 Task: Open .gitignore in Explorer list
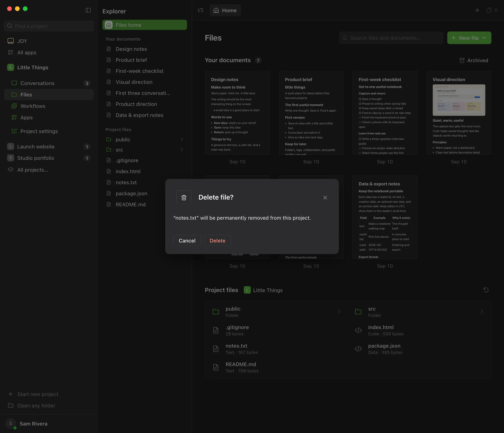tap(145, 160)
